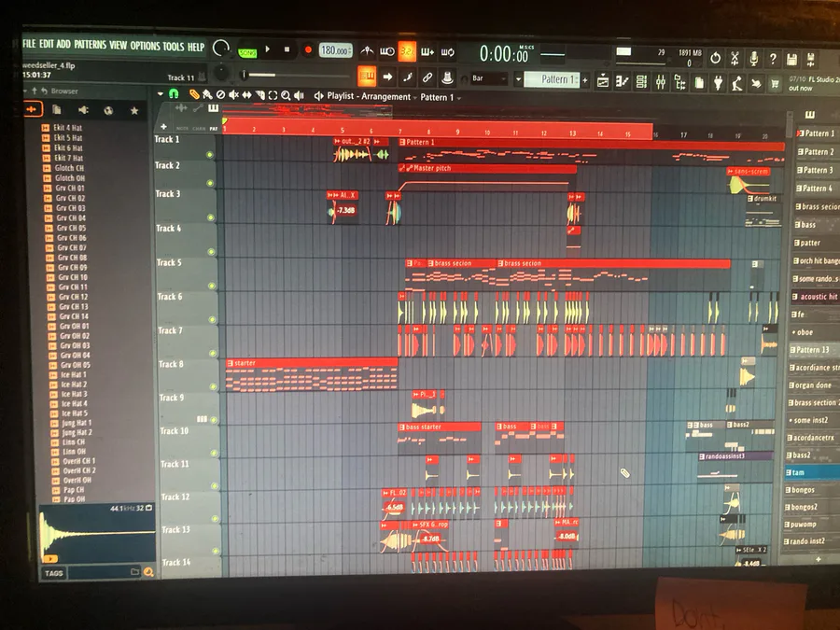Image resolution: width=840 pixels, height=630 pixels.
Task: Click the plus button next to Pattern 1
Action: coord(585,80)
